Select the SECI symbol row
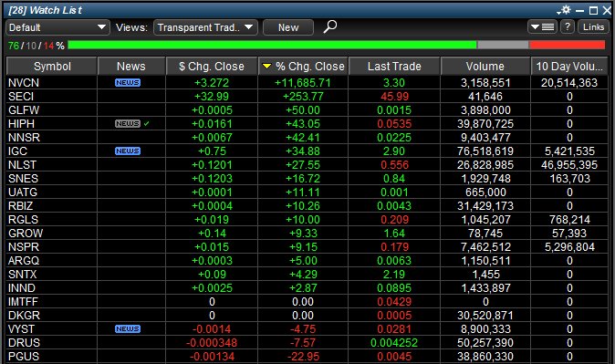 pos(21,97)
